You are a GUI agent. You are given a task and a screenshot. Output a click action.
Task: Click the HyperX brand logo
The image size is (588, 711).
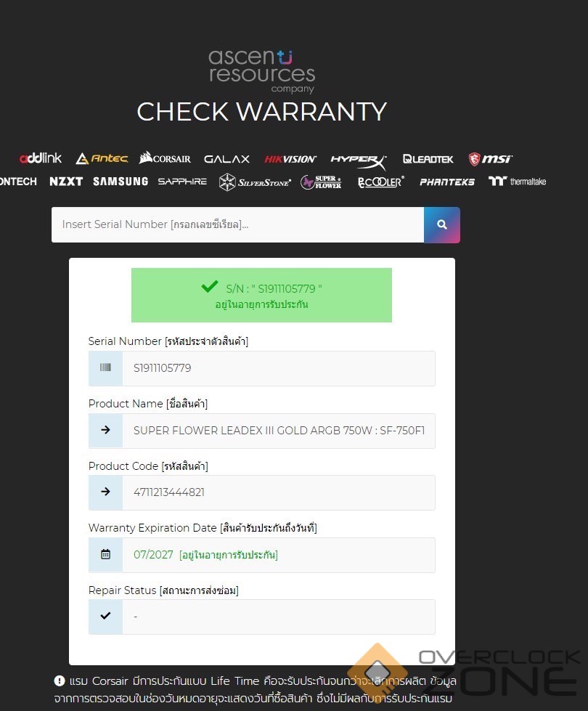tap(359, 161)
